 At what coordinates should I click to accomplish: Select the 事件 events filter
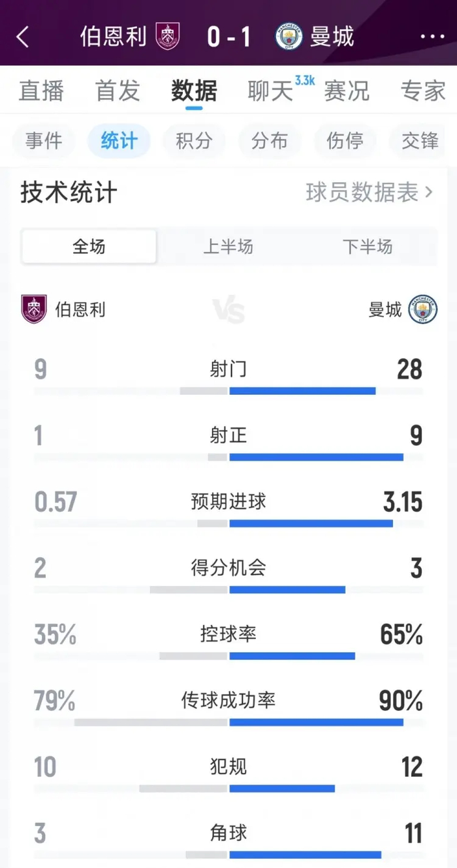tap(43, 141)
